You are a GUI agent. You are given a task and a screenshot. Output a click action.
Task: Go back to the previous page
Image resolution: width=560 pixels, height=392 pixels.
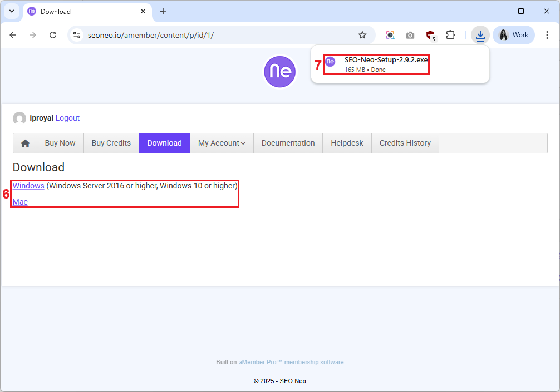click(x=13, y=35)
